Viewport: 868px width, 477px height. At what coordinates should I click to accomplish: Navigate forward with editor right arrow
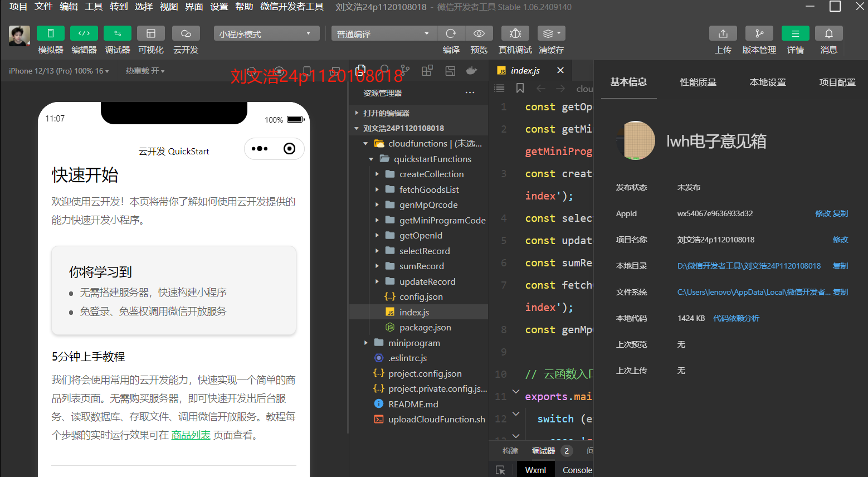[560, 88]
